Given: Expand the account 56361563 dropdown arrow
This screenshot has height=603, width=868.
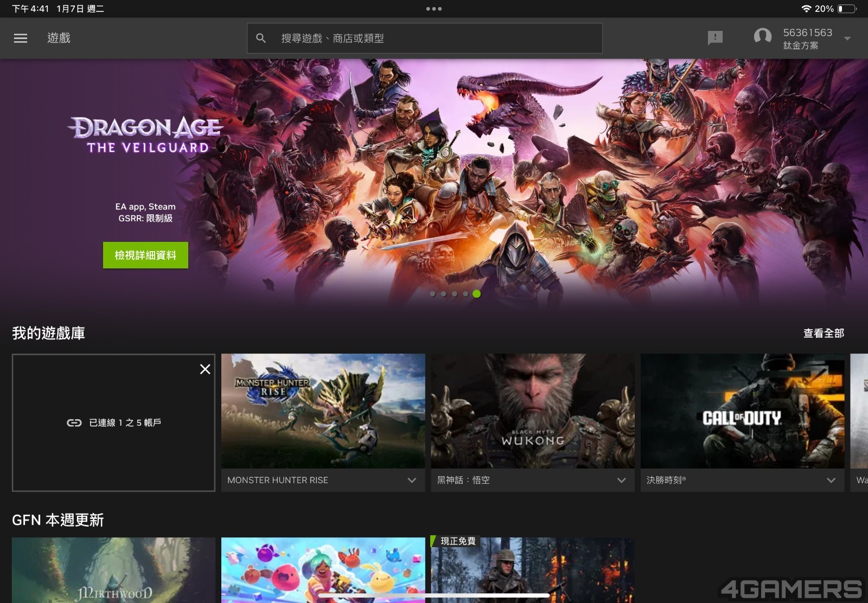Looking at the screenshot, I should click(847, 39).
